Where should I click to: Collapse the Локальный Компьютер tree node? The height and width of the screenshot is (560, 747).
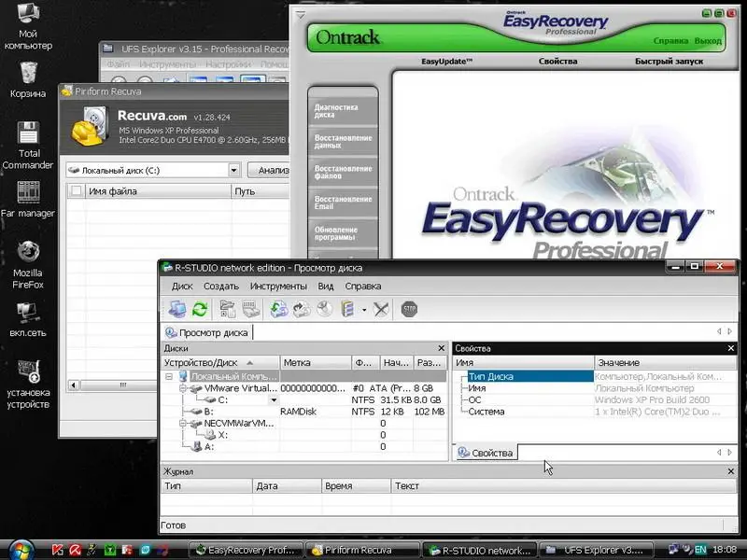(169, 377)
